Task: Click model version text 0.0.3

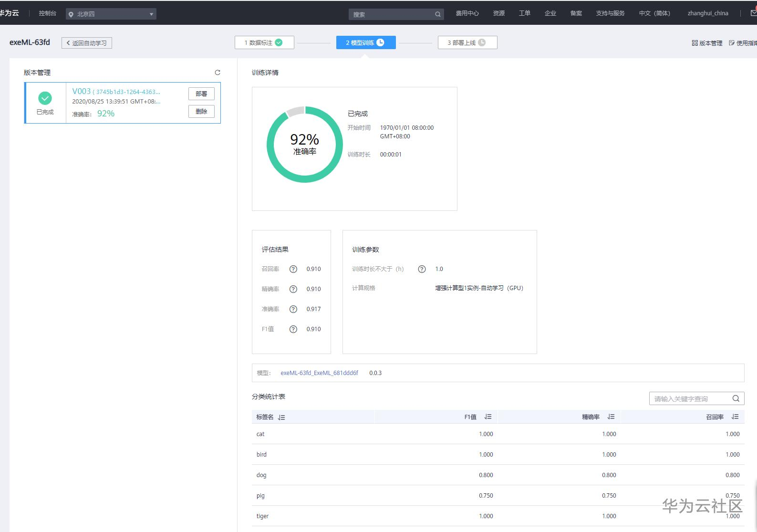Action: click(x=375, y=373)
